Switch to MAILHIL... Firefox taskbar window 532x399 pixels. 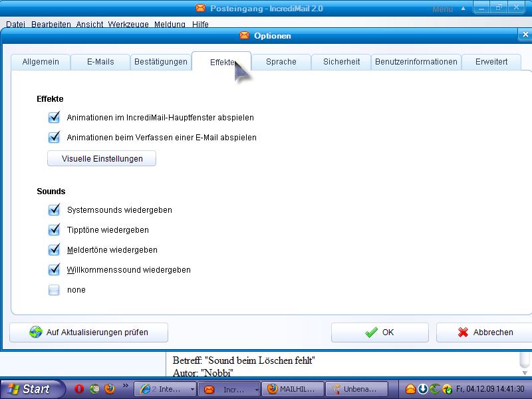pos(293,389)
